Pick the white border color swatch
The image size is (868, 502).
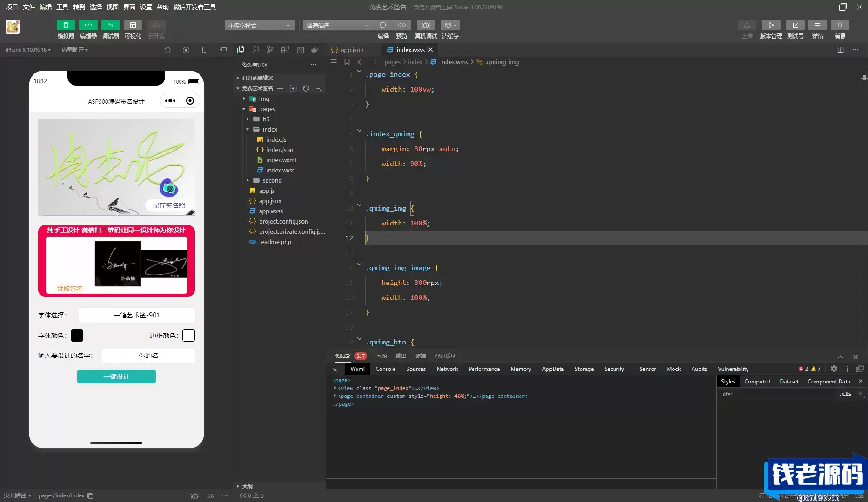coord(188,335)
